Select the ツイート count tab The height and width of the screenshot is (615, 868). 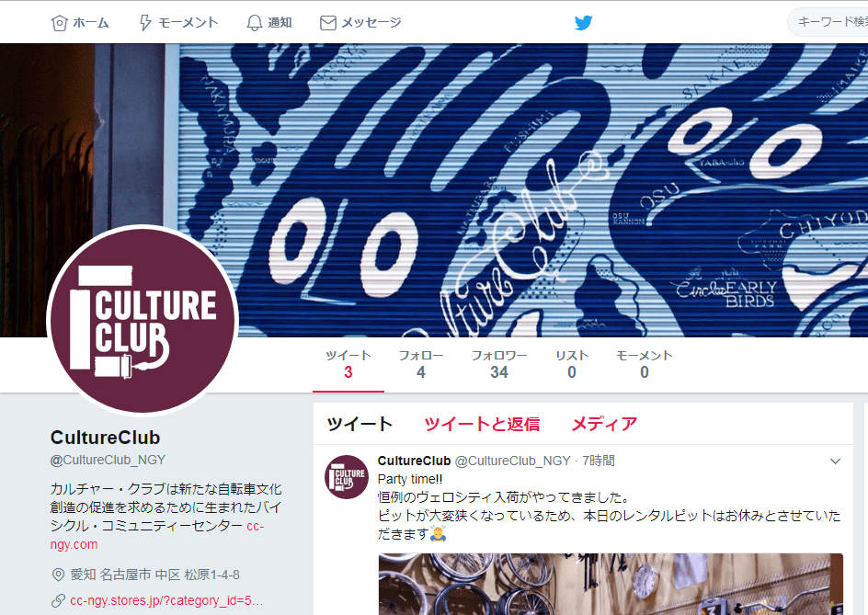(x=348, y=364)
